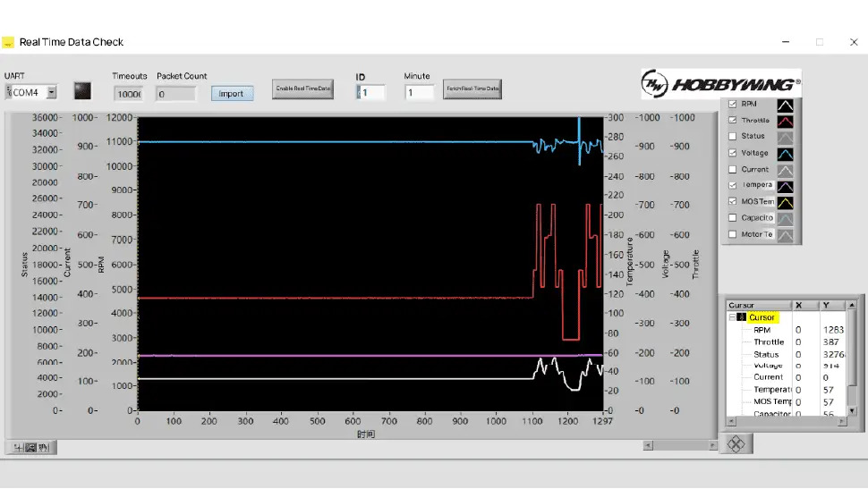
Task: Click the RPM white plot legend icon
Action: [785, 105]
